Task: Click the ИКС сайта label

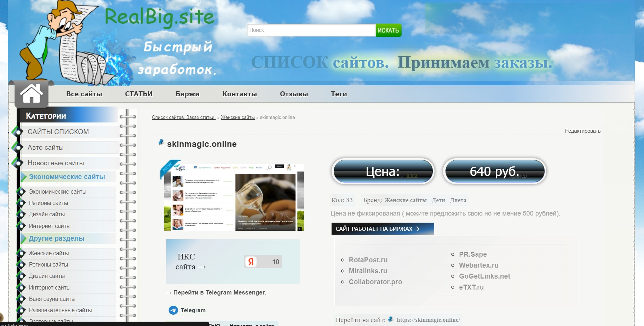Action: click(x=190, y=262)
